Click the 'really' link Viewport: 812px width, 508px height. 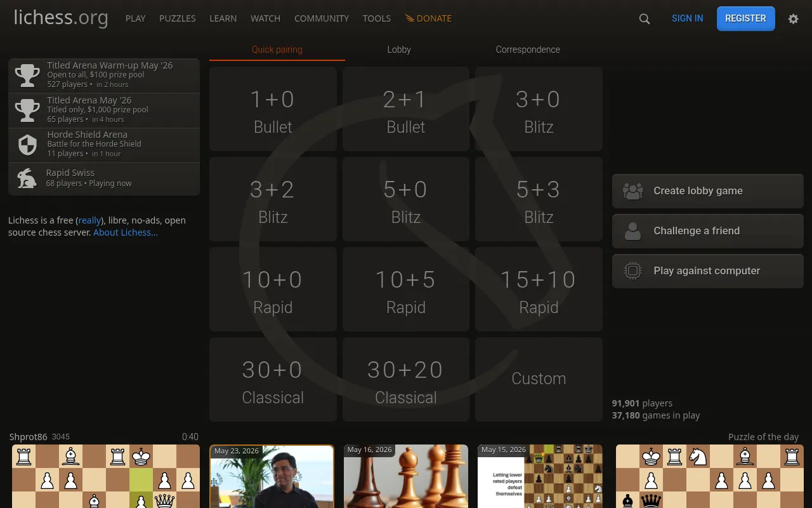coord(89,221)
